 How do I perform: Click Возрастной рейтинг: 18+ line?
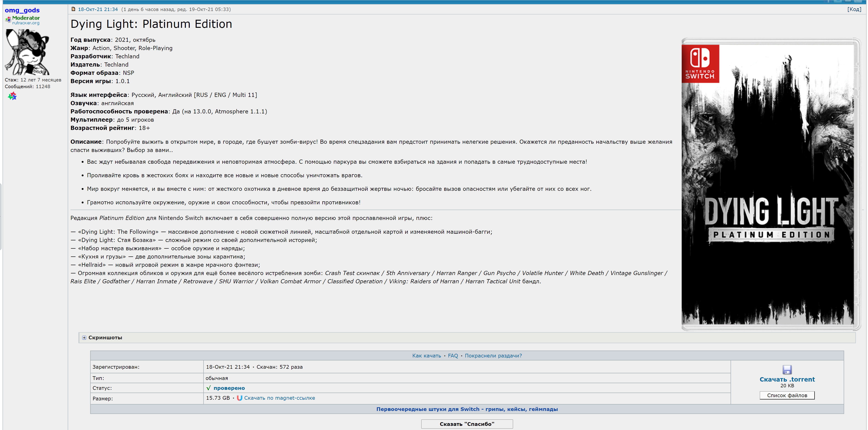click(x=110, y=128)
